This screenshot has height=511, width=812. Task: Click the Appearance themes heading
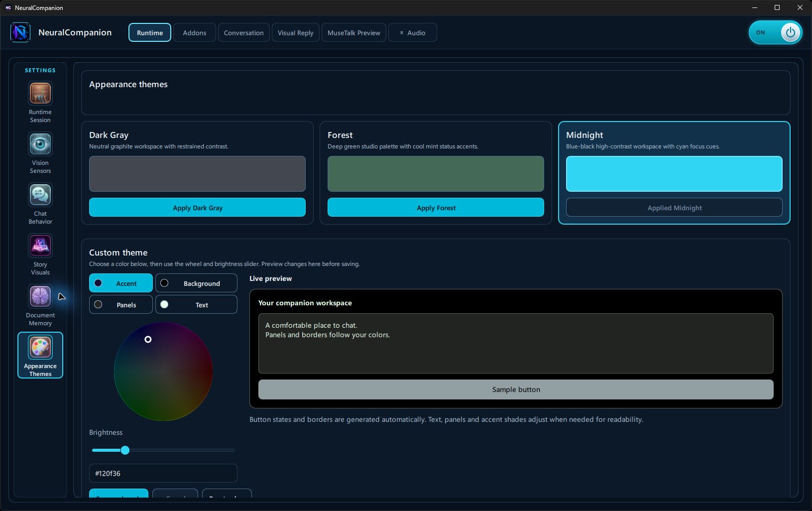click(128, 84)
